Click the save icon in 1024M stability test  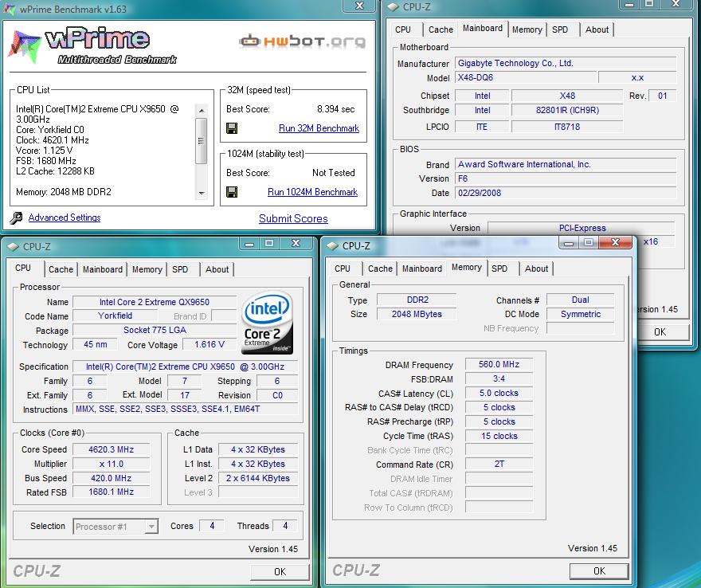click(x=232, y=192)
